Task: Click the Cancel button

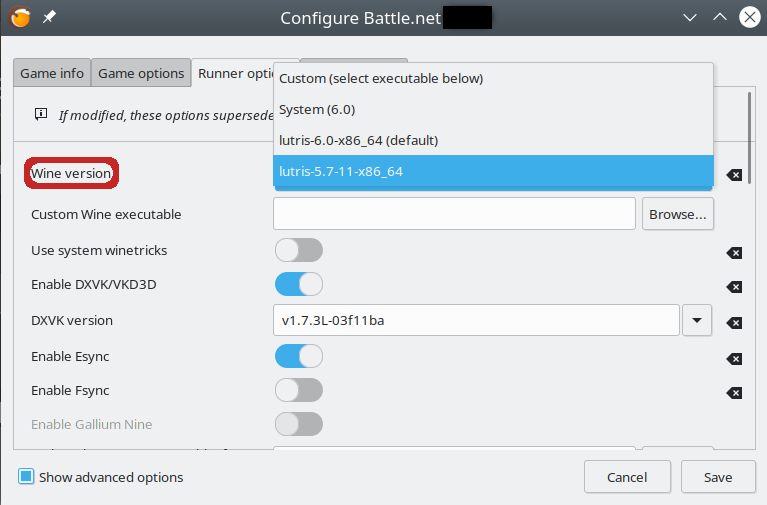Action: [627, 477]
